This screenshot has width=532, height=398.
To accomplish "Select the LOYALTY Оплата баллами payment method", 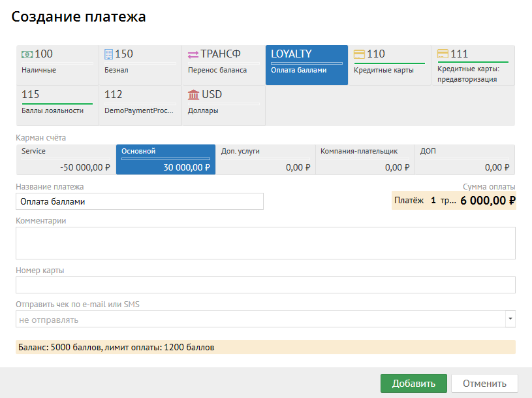I will coord(306,65).
